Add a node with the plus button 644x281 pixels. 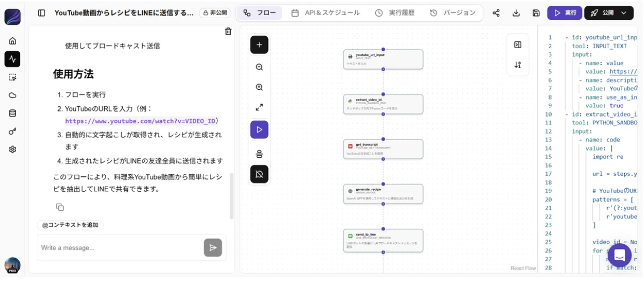click(x=259, y=45)
